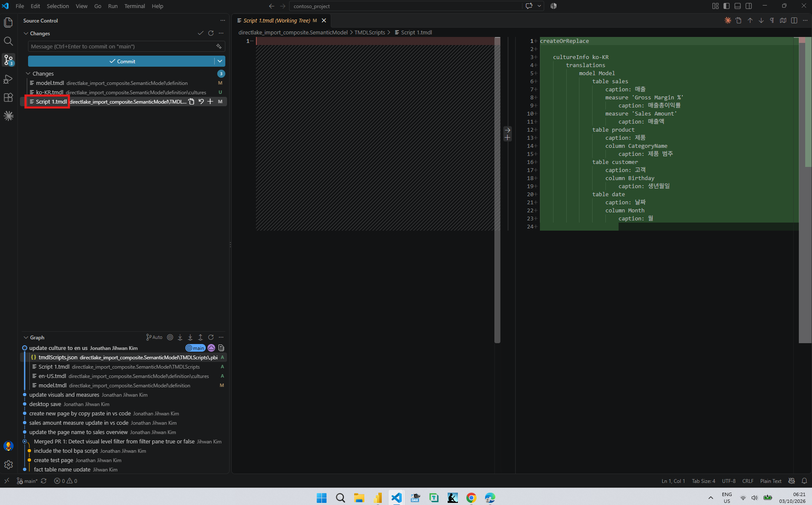Open the Extensions view
The image size is (812, 505).
pos(9,97)
